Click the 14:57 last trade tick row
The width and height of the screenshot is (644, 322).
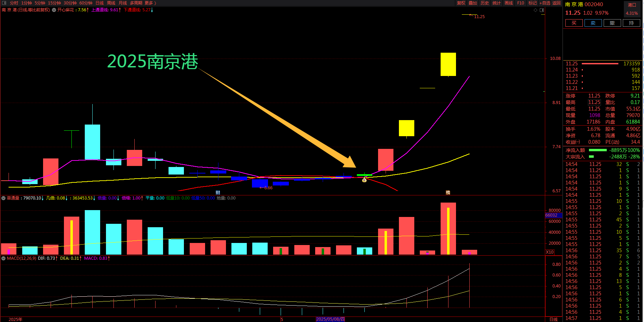tap(603, 318)
